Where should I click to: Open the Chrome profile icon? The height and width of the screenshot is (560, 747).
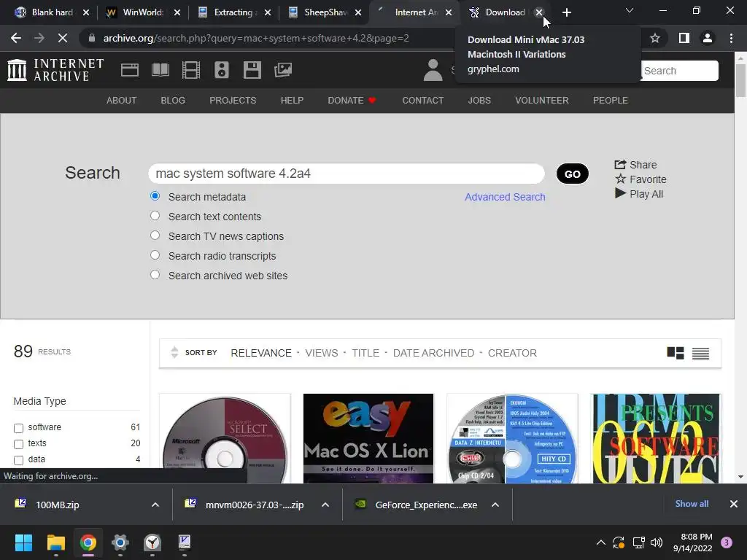point(708,38)
